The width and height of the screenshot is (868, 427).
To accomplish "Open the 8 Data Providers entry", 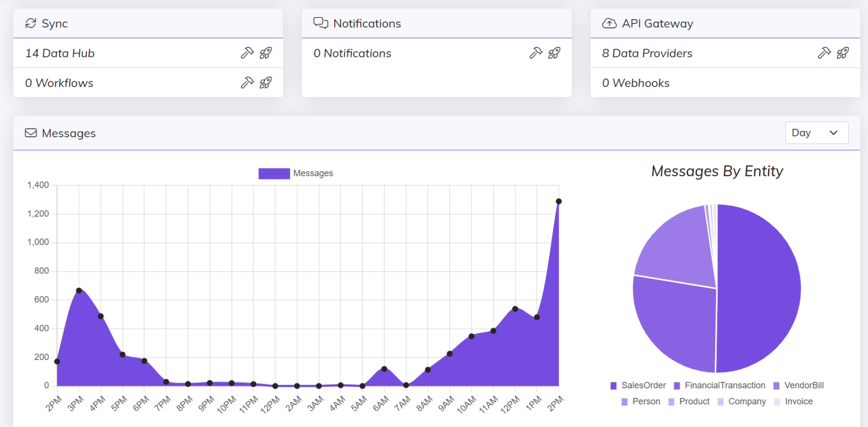I will [x=646, y=53].
